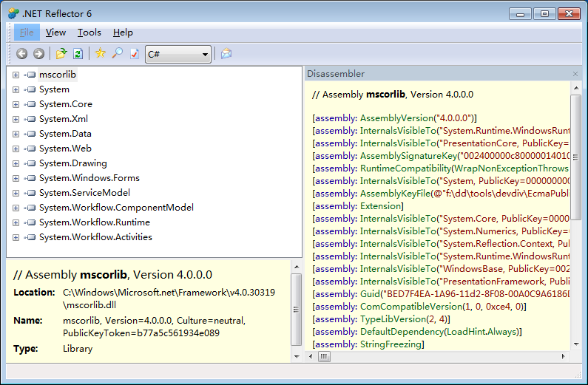Click the AssemblySignatureKey attribute link
This screenshot has height=385, width=588.
[x=409, y=156]
